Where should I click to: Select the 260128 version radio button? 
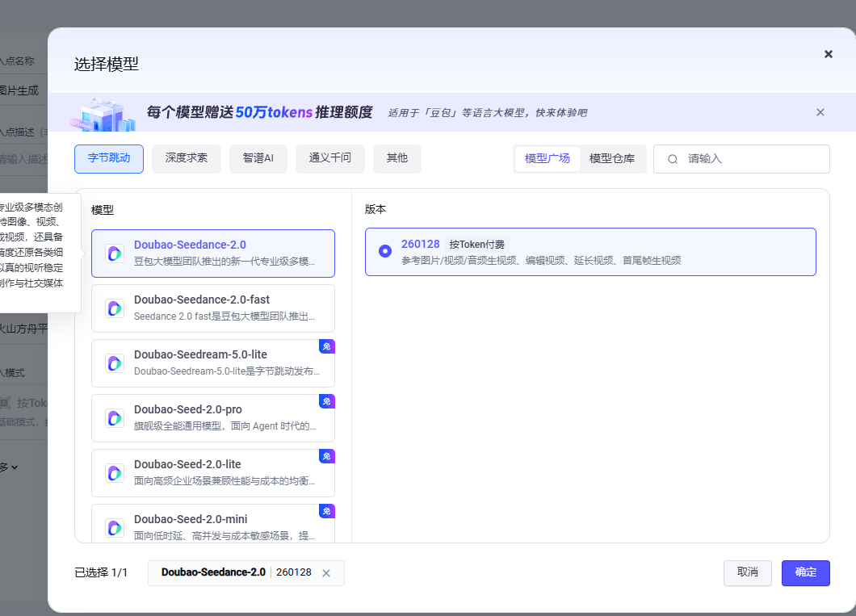(x=385, y=251)
